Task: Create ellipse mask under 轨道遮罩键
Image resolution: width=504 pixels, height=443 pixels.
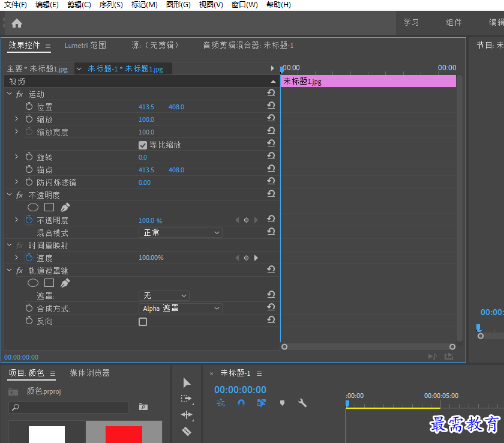Action: pos(33,283)
